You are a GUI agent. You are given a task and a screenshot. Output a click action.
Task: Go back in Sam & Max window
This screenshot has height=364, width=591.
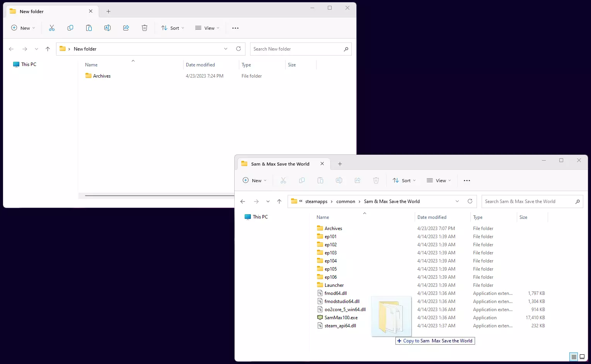click(x=243, y=201)
